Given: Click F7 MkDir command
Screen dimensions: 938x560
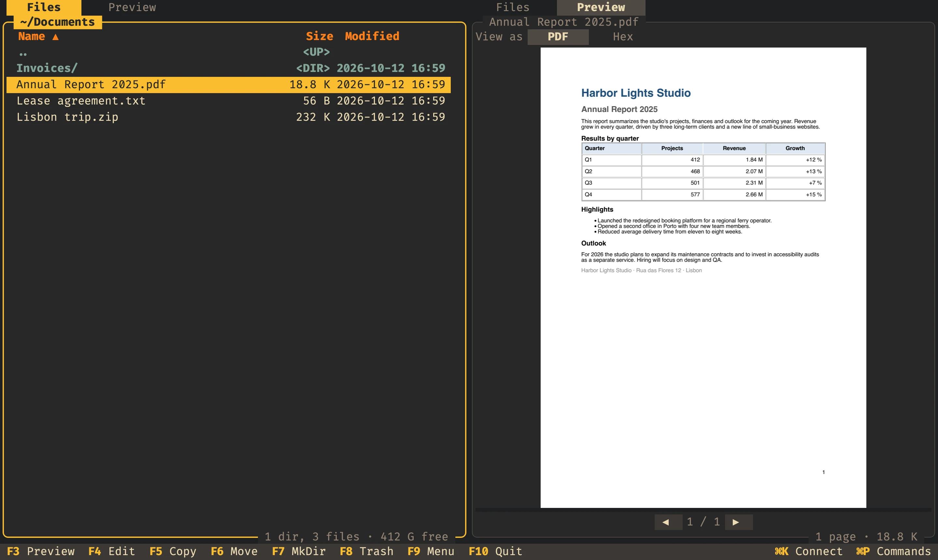Looking at the screenshot, I should click(x=299, y=551).
